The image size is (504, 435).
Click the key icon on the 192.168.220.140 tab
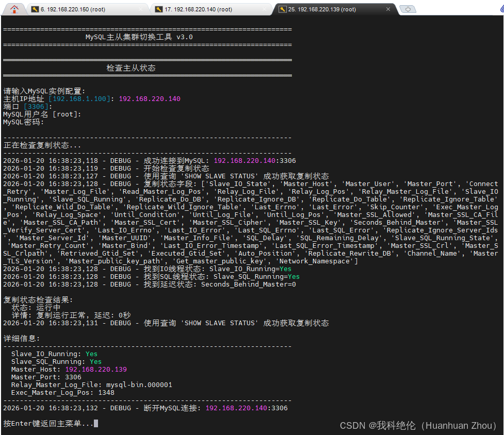pos(159,9)
